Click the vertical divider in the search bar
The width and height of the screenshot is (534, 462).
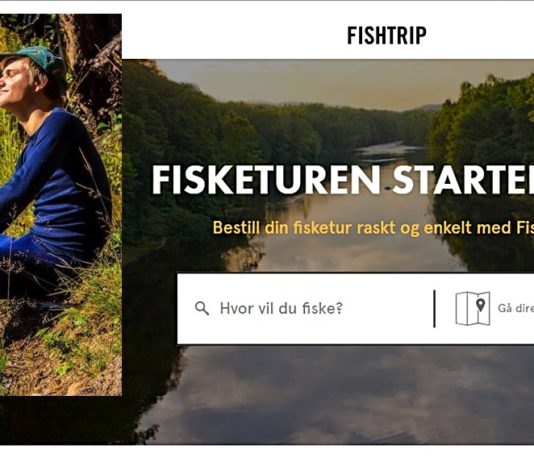[434, 309]
